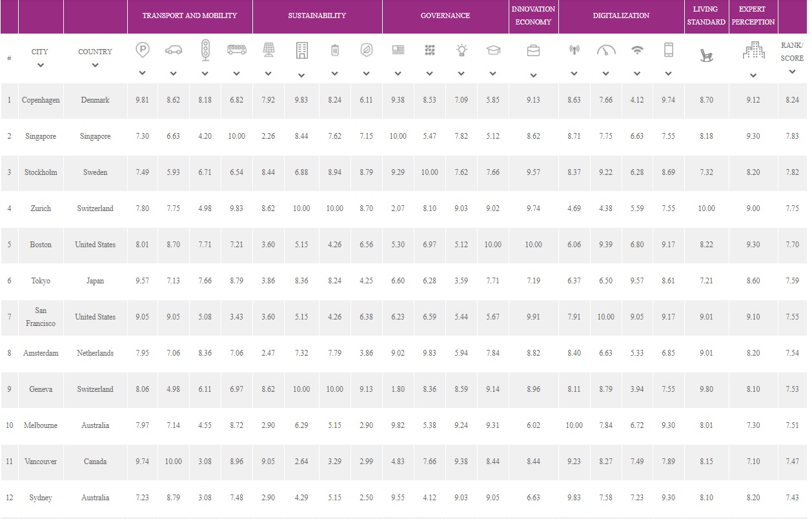Image resolution: width=812 pixels, height=519 pixels.
Task: Click the bus public transport icon
Action: point(236,50)
